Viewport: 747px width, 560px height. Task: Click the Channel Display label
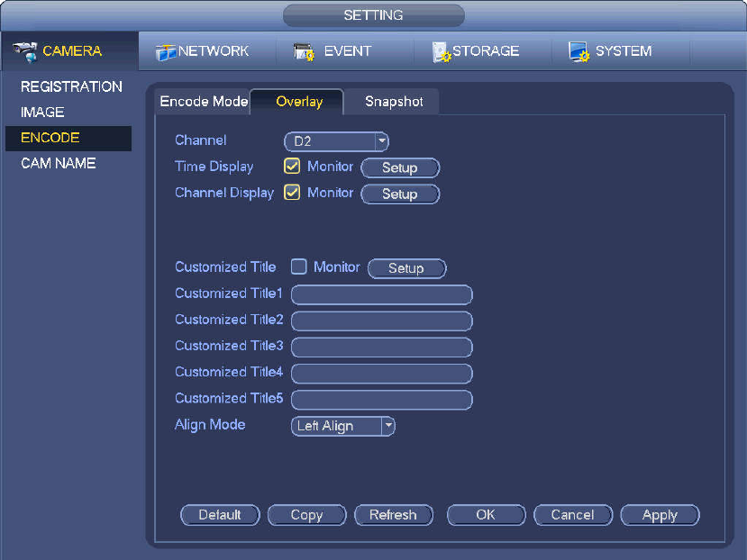[x=224, y=193]
